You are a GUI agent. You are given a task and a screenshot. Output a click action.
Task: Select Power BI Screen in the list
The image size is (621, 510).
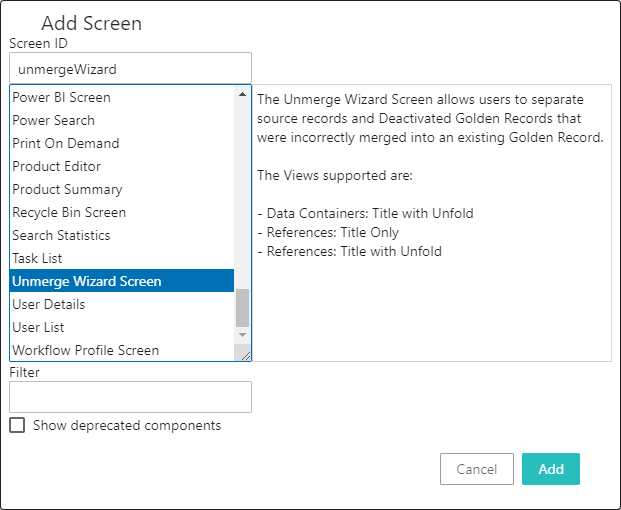click(61, 97)
